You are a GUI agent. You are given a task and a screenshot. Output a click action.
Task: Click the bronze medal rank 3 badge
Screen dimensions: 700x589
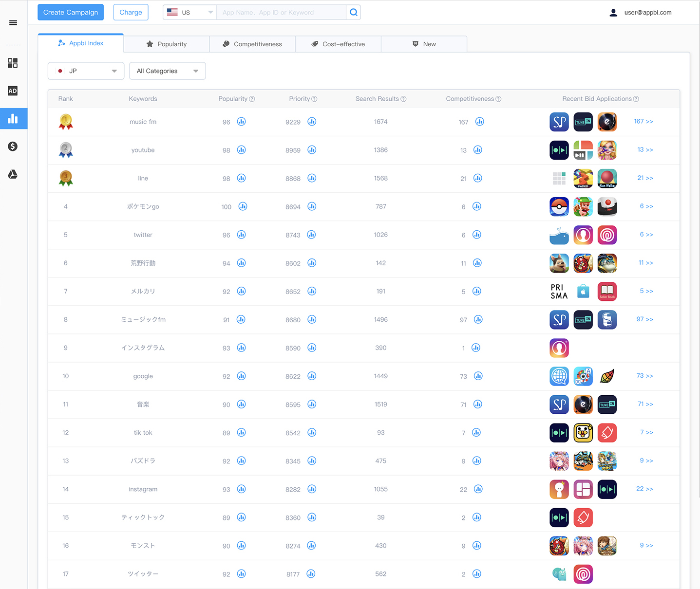click(x=66, y=178)
